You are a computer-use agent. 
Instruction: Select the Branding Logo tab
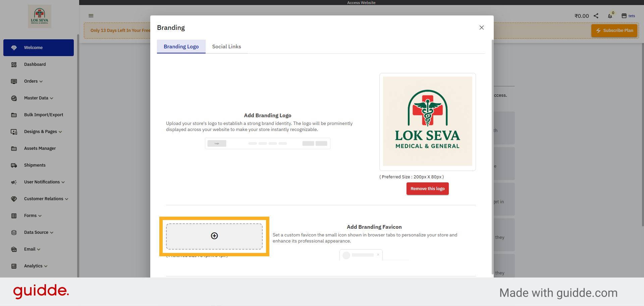click(x=181, y=47)
